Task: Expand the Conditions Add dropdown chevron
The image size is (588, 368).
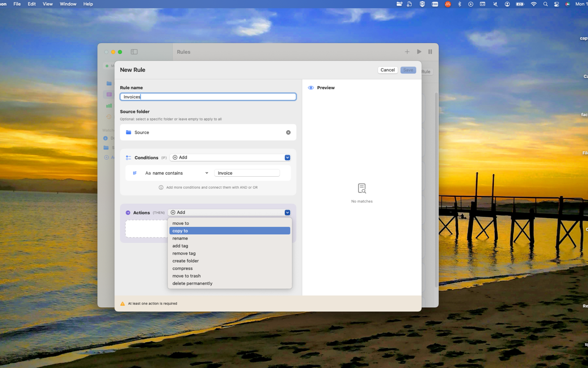Action: [287, 157]
